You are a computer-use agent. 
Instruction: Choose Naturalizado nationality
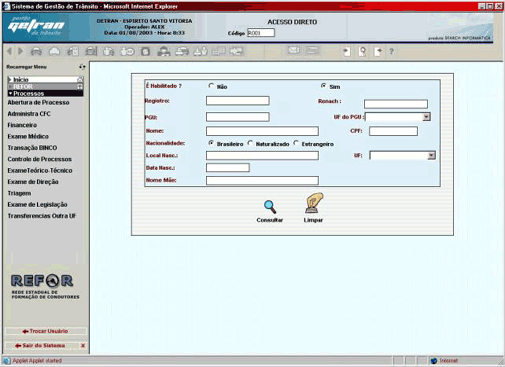(x=250, y=143)
